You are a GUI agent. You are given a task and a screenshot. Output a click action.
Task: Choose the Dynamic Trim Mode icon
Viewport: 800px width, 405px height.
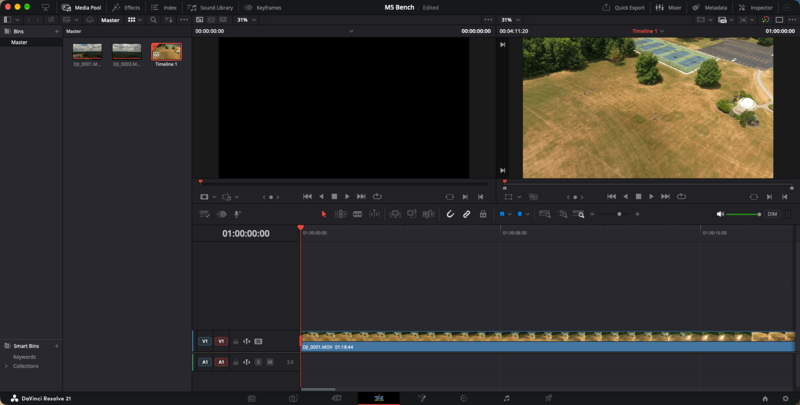374,214
